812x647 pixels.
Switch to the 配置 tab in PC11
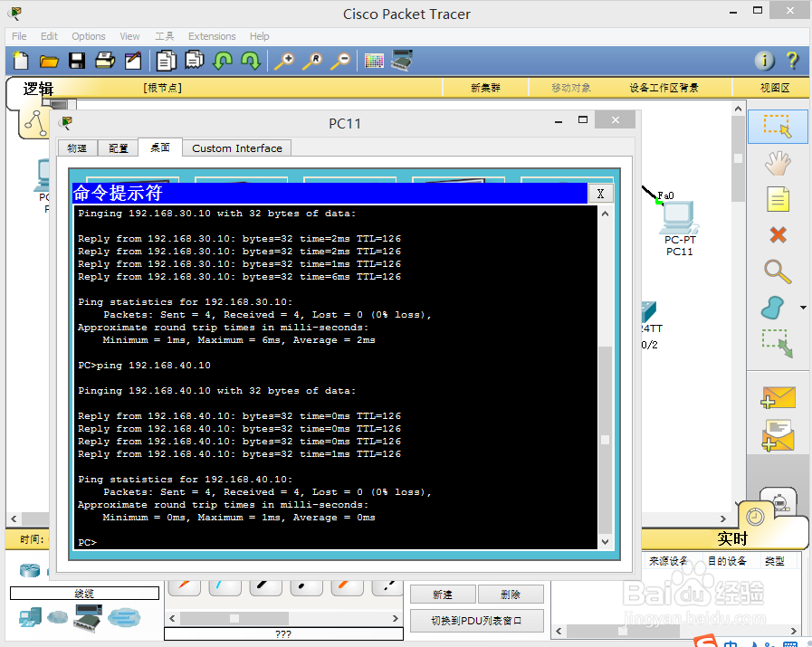click(118, 148)
